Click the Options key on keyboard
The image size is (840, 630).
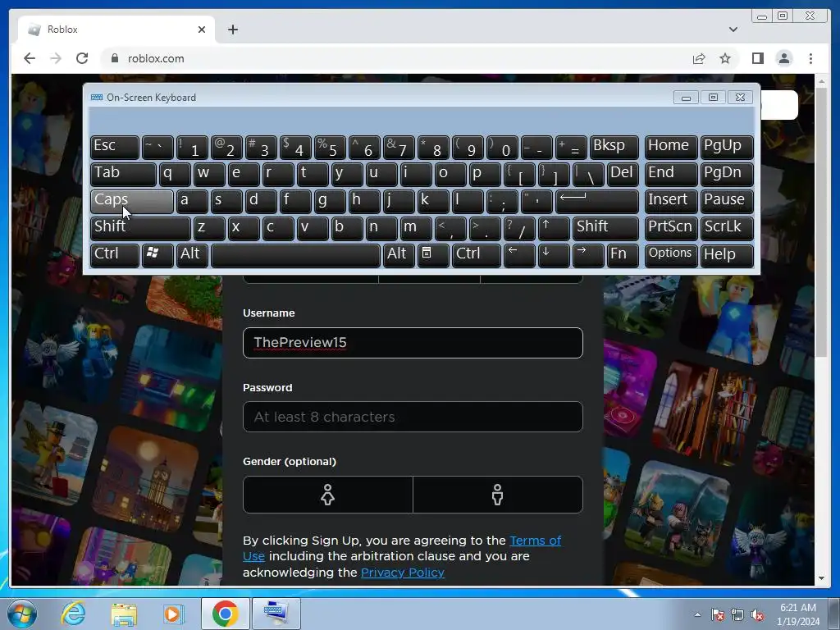click(x=671, y=255)
